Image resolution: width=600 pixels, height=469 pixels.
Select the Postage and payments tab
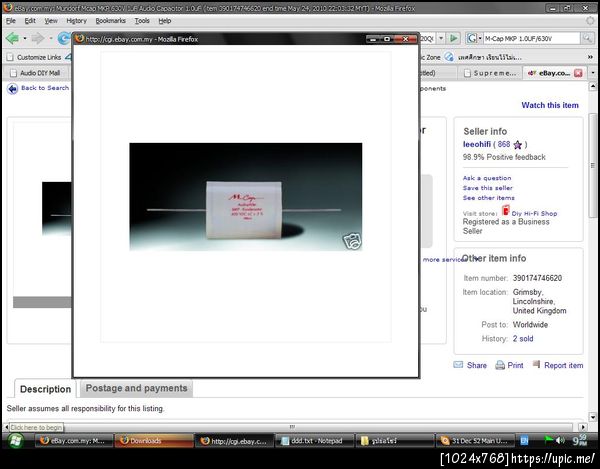136,388
